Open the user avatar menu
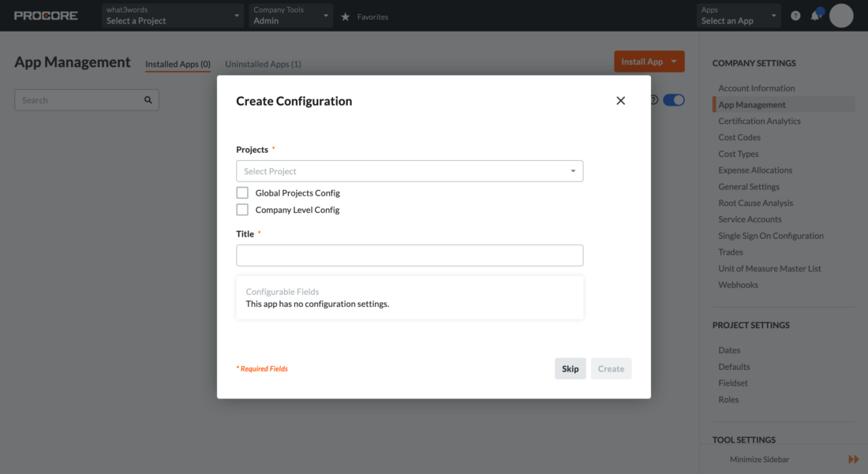The image size is (868, 474). (841, 16)
